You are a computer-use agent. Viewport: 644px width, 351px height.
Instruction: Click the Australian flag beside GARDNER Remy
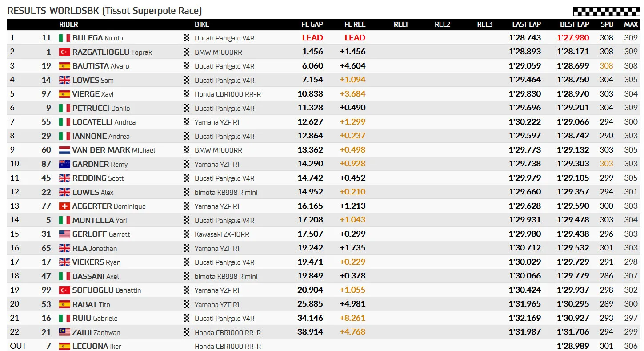pyautogui.click(x=64, y=164)
